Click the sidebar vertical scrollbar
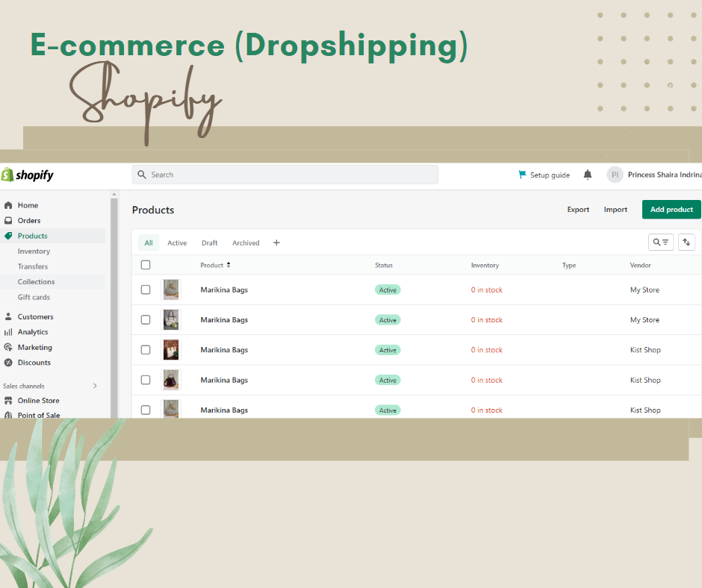This screenshot has height=588, width=702. 114,308
